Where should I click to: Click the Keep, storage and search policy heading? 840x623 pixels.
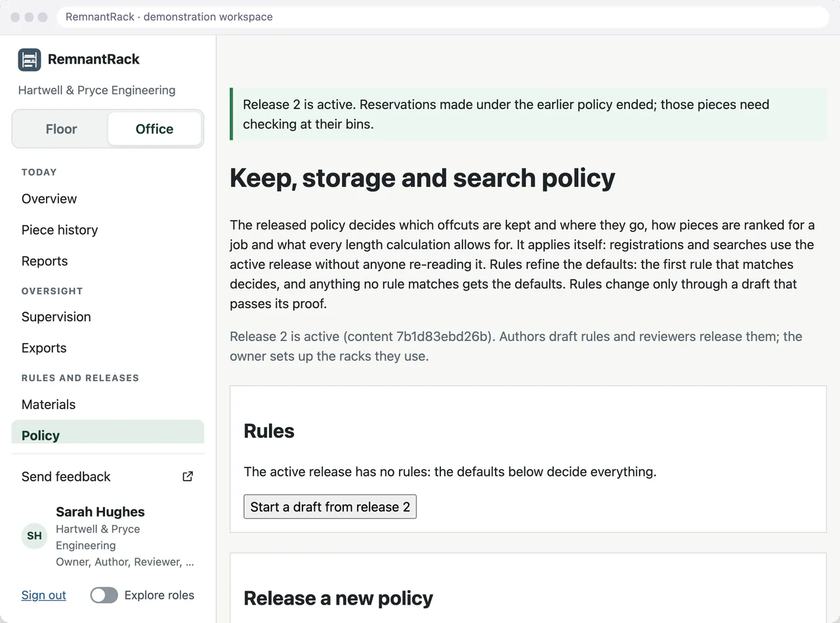[423, 178]
